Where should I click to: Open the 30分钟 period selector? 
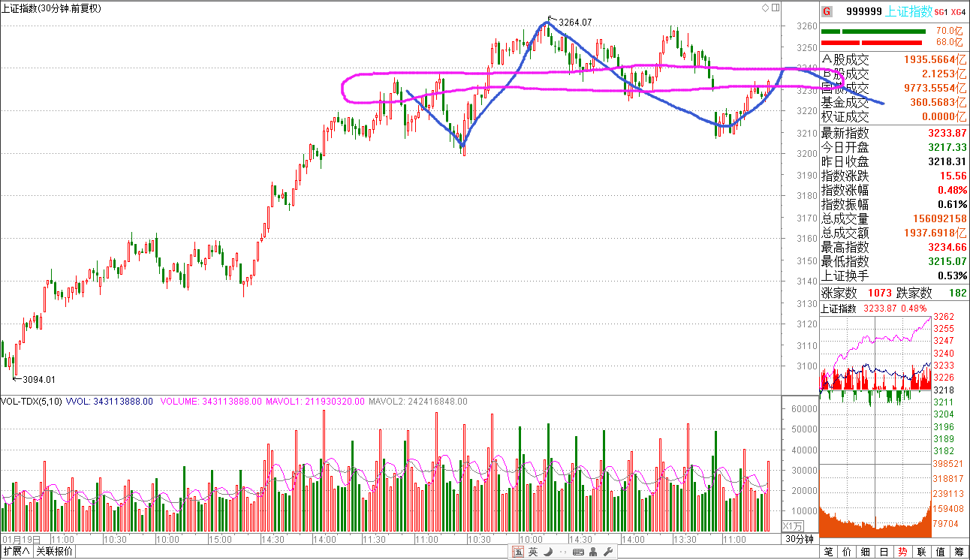(x=800, y=539)
